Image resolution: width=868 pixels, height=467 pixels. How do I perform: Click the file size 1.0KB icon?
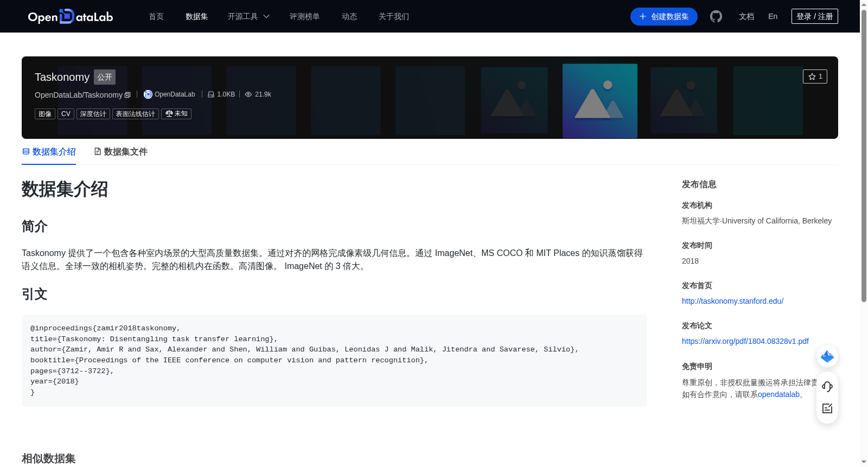(x=211, y=94)
